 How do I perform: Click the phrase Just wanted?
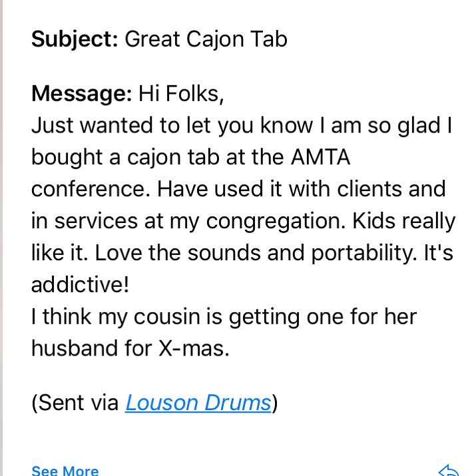92,125
